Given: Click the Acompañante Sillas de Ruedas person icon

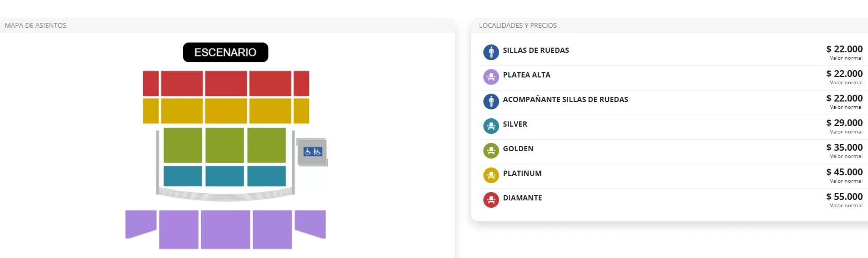Looking at the screenshot, I should coord(491,101).
